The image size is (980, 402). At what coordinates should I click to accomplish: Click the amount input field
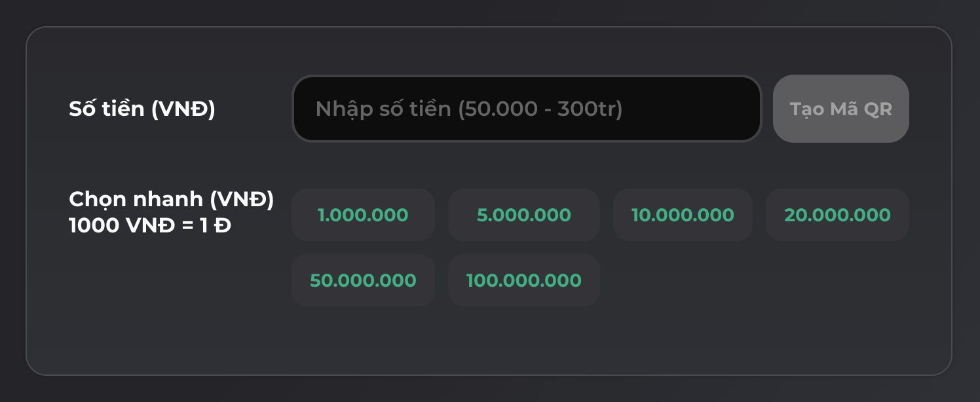[x=527, y=109]
